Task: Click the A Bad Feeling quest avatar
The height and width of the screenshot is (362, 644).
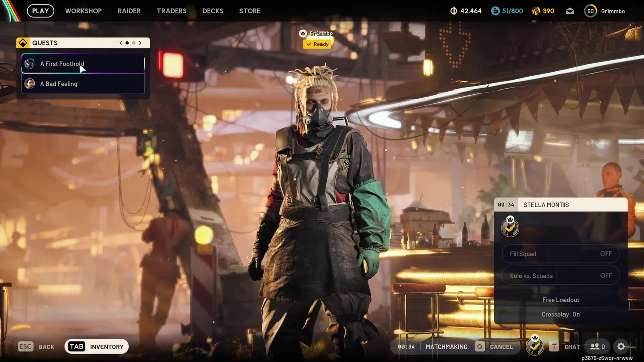Action: tap(30, 84)
